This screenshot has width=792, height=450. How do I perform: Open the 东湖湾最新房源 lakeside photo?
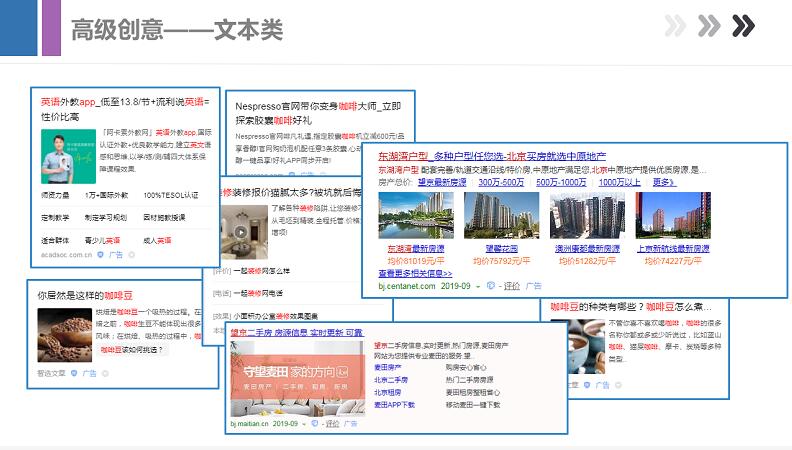pyautogui.click(x=415, y=214)
